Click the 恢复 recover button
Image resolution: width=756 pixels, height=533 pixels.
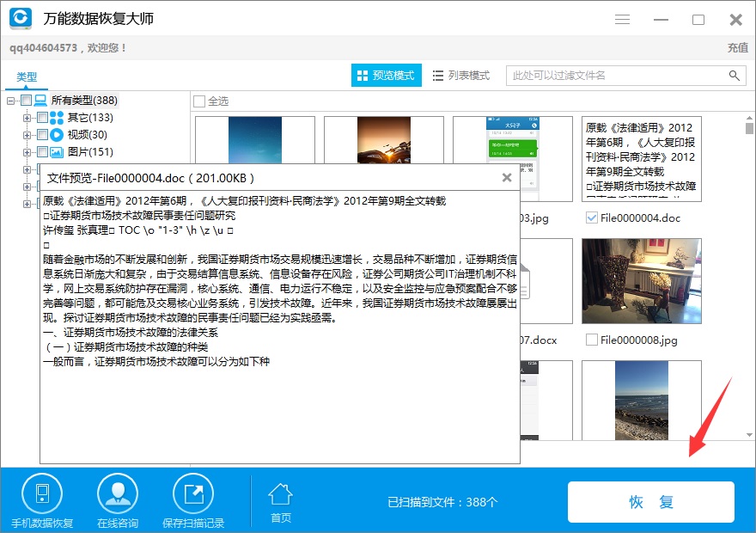(651, 502)
